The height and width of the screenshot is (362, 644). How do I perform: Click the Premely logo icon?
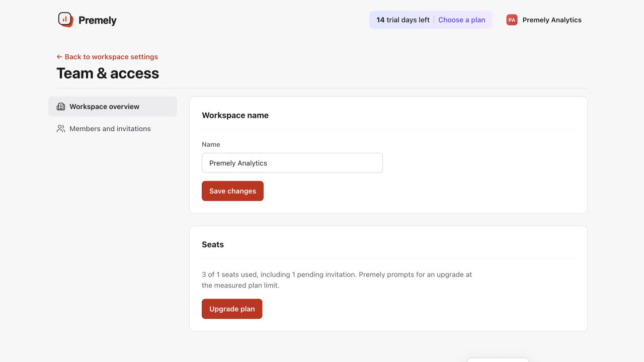tap(65, 20)
